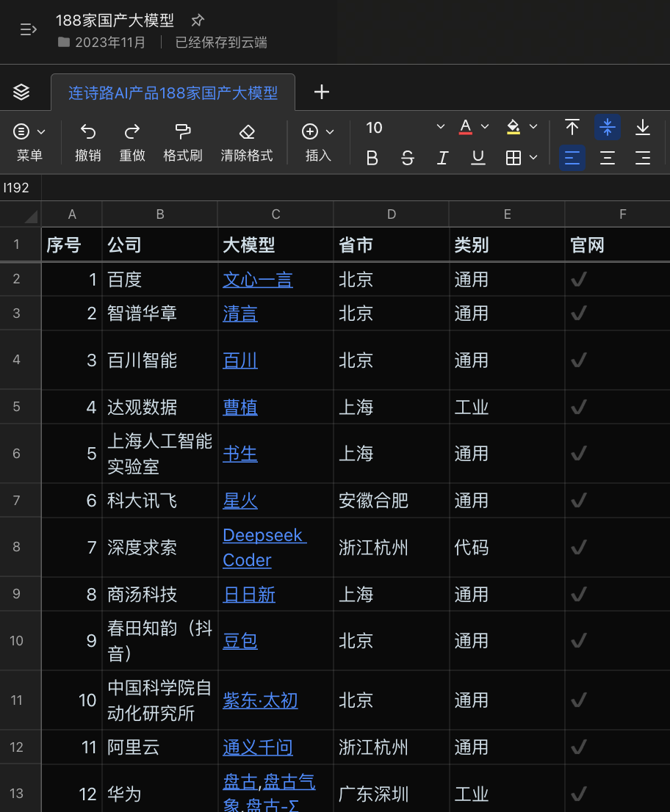Viewport: 670px width, 812px height.
Task: Apply cell borders icon
Action: point(513,158)
